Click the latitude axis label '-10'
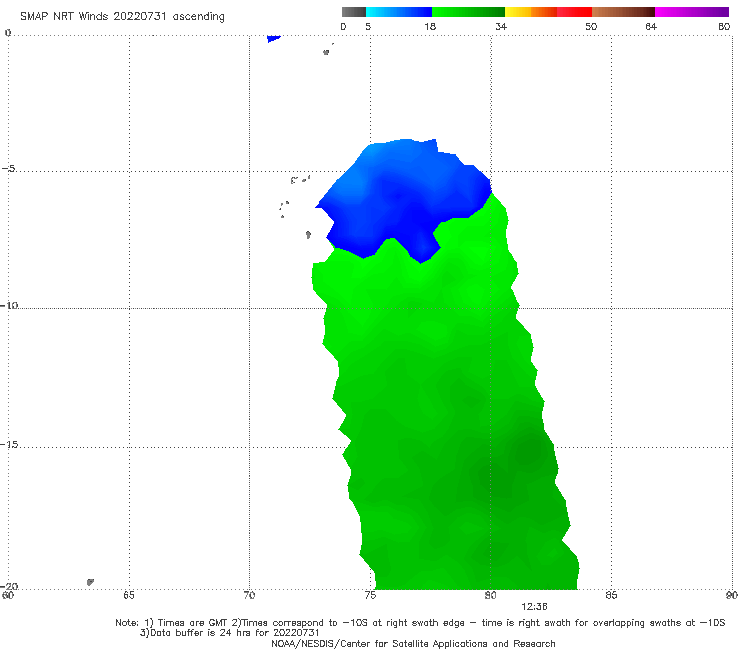The height and width of the screenshot is (650, 740). pyautogui.click(x=9, y=305)
